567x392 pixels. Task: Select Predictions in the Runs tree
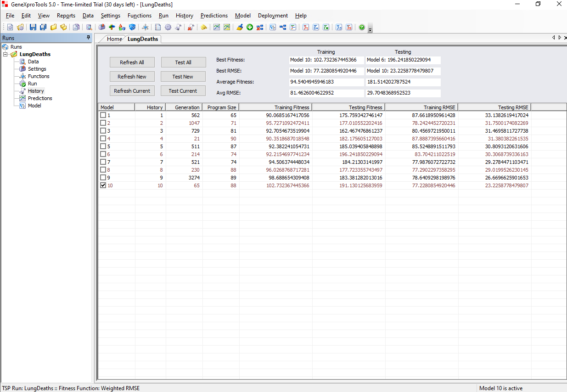(40, 98)
